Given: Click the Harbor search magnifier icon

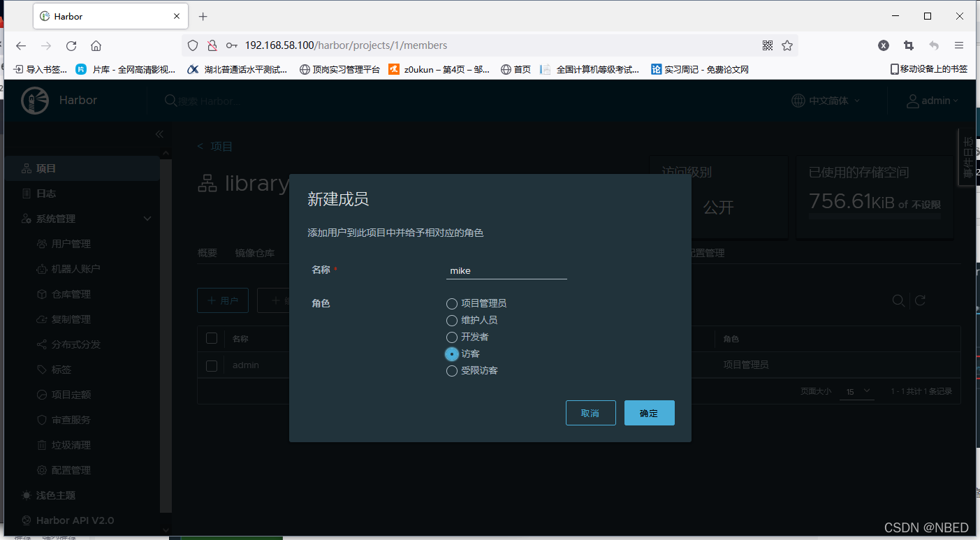Looking at the screenshot, I should pyautogui.click(x=170, y=101).
